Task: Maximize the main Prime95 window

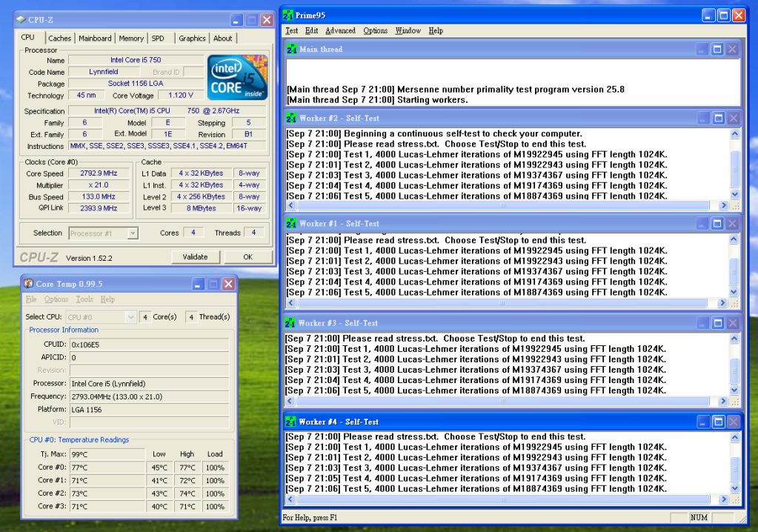Action: [724, 16]
